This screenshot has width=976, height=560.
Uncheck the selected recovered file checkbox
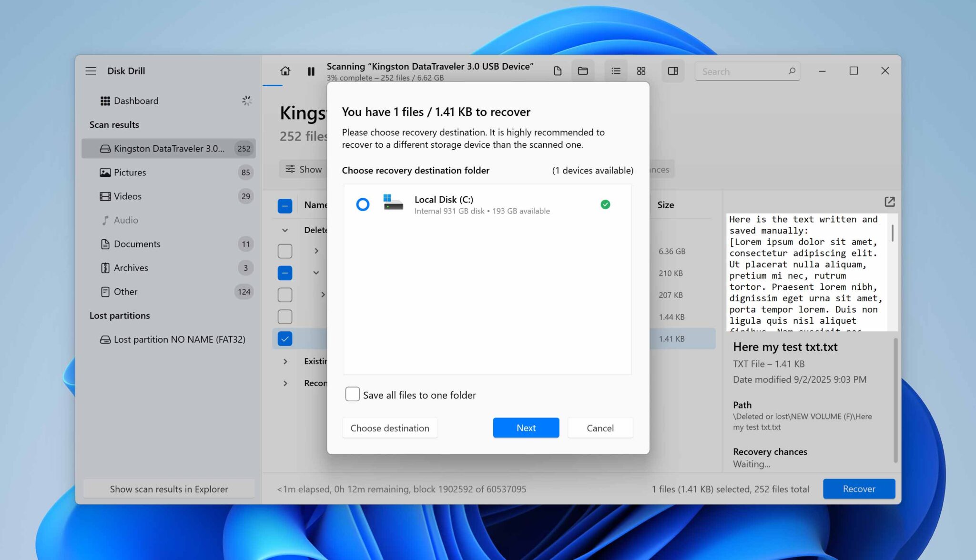(285, 338)
